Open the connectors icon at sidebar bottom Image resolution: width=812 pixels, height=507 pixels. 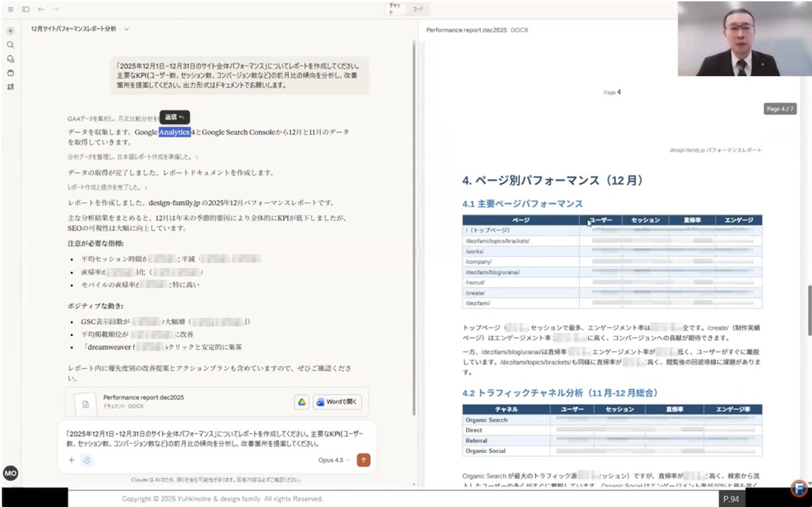[x=10, y=87]
